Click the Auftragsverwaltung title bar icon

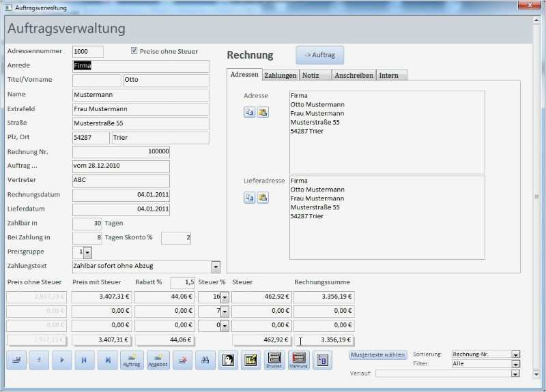9,7
